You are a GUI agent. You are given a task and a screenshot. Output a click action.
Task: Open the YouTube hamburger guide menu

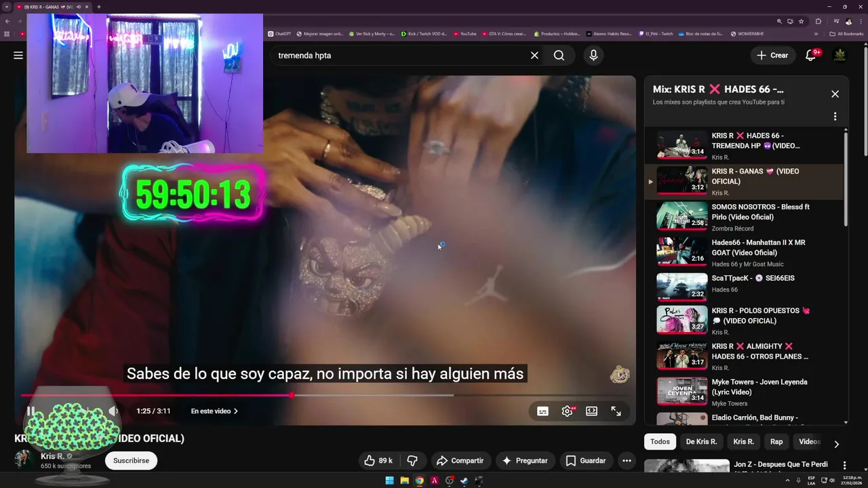tap(18, 56)
